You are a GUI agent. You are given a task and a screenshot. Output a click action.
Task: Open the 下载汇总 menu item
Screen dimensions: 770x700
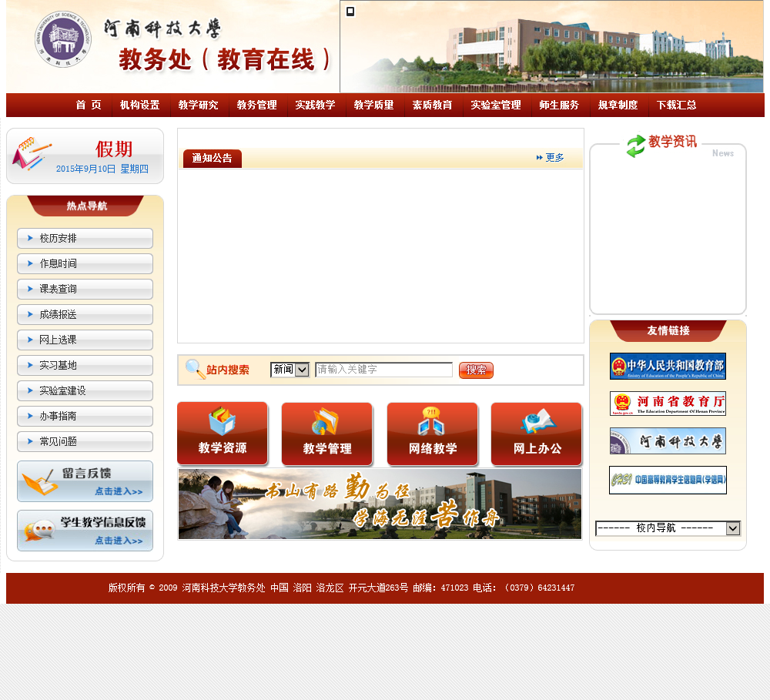point(677,106)
